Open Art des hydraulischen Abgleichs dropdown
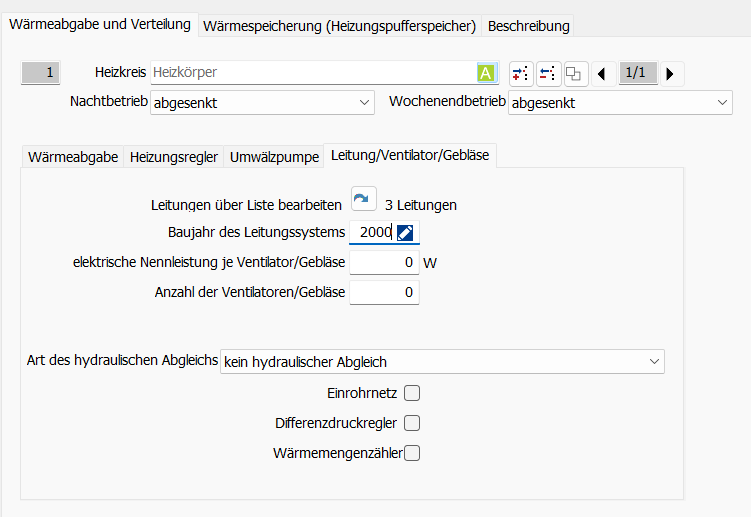 [x=442, y=361]
